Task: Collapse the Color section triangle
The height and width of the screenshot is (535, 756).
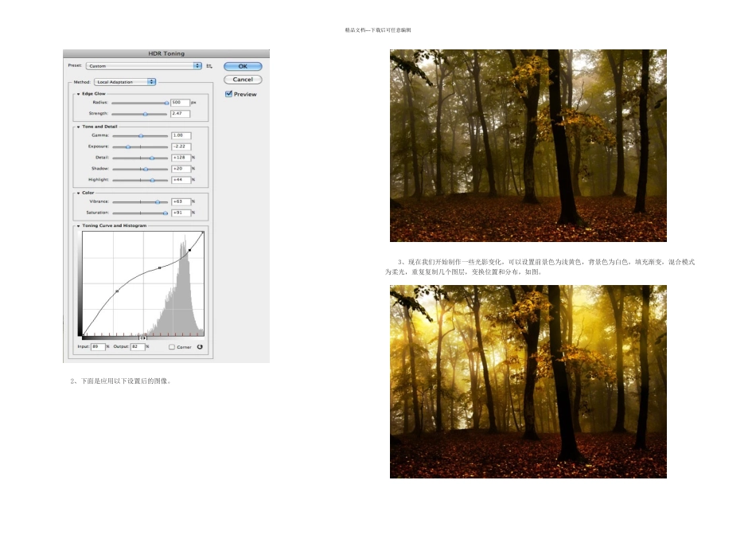Action: pyautogui.click(x=79, y=193)
